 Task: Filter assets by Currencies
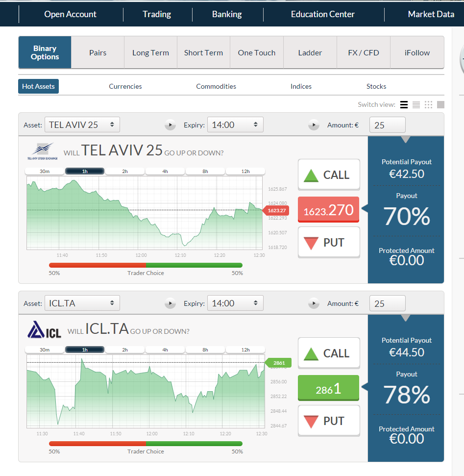[125, 86]
